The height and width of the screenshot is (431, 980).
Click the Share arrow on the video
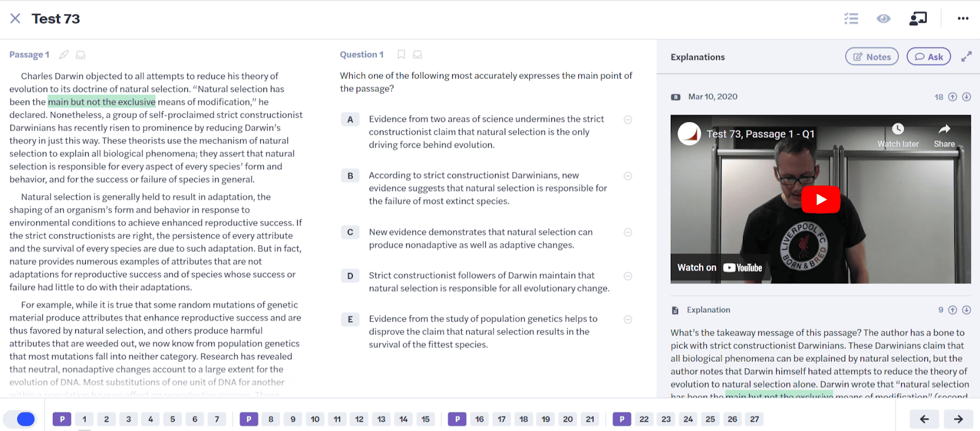tap(944, 135)
